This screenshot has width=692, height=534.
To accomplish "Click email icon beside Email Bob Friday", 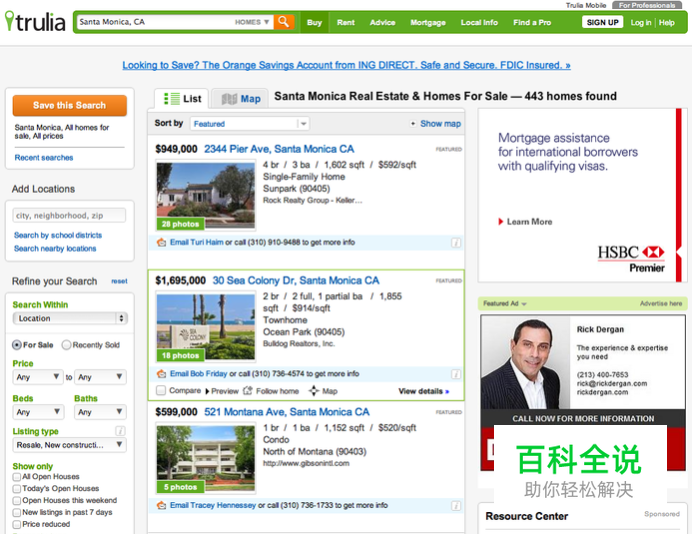I will click(x=162, y=374).
